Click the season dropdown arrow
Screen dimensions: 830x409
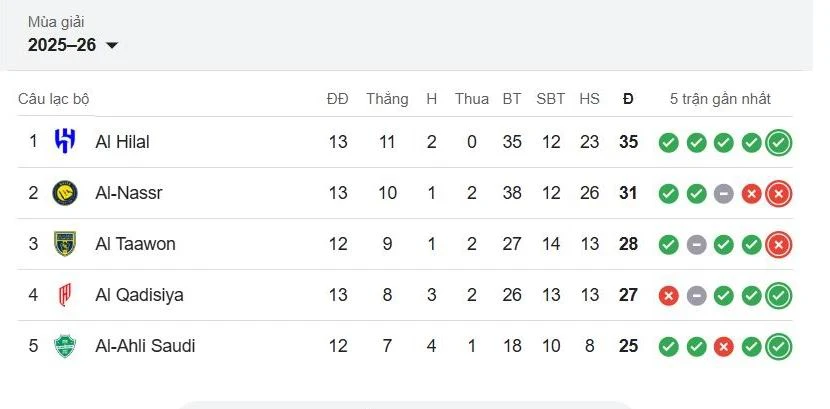coord(112,45)
